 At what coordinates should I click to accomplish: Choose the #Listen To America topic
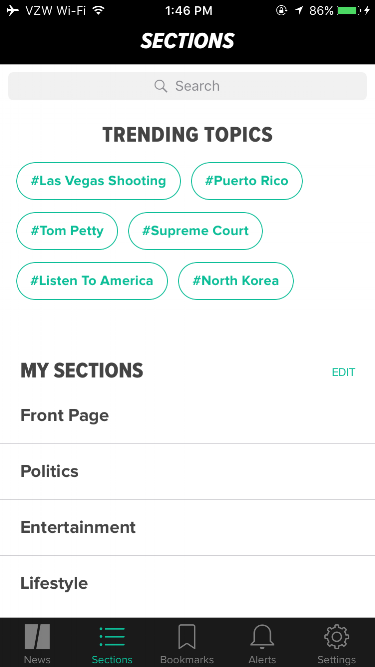[x=92, y=281]
